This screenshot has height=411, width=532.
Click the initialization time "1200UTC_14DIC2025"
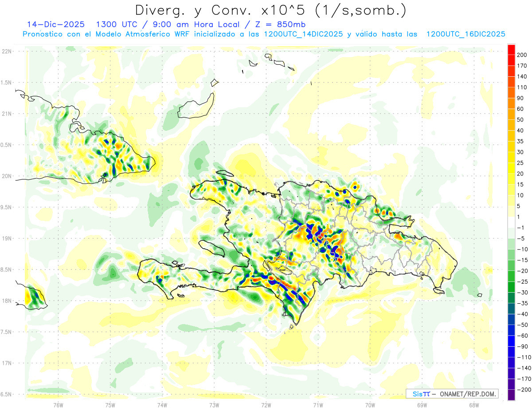pos(303,34)
